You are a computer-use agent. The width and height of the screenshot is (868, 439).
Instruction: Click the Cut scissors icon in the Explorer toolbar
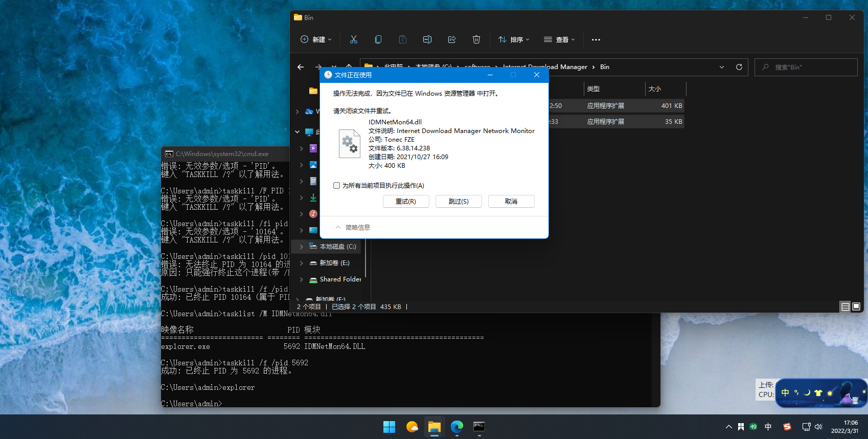pos(354,39)
